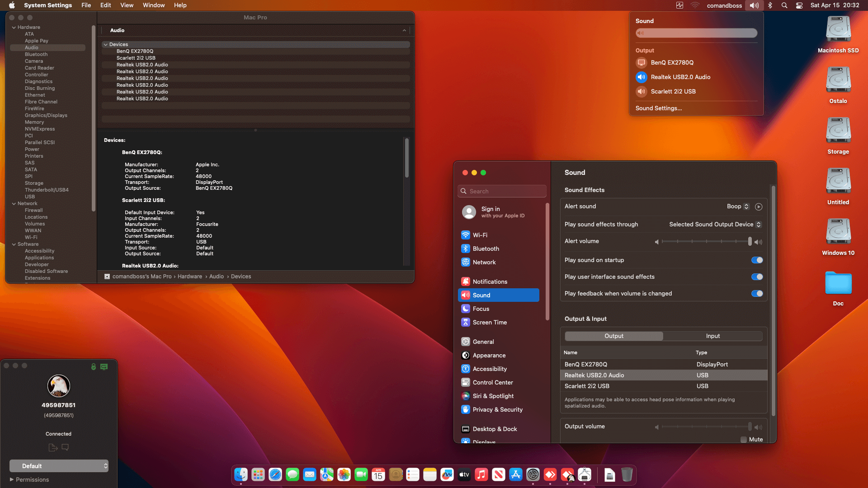Click Sound Settings... in the sound popup
Screen dimensions: 868x488
[658, 108]
